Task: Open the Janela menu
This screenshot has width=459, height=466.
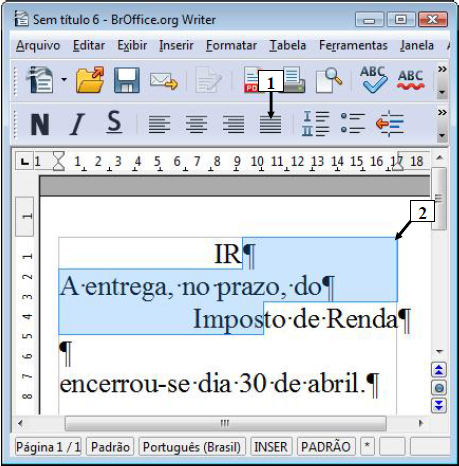Action: [417, 45]
